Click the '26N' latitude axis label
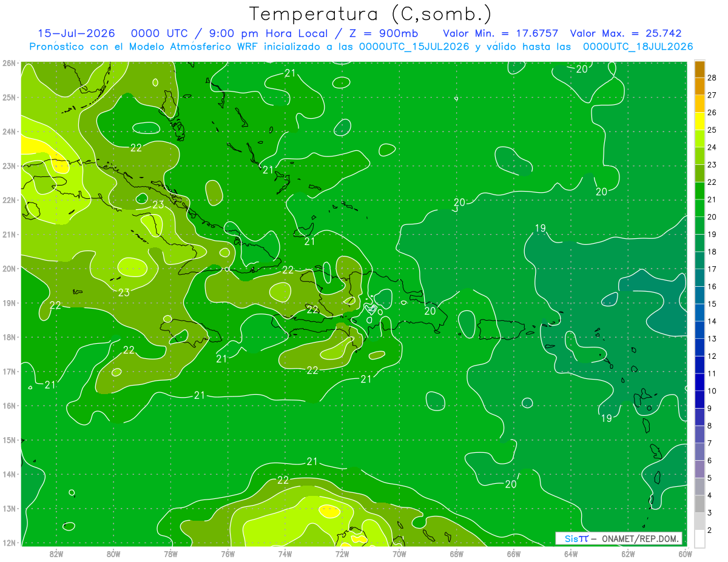The width and height of the screenshot is (728, 562). pos(9,63)
